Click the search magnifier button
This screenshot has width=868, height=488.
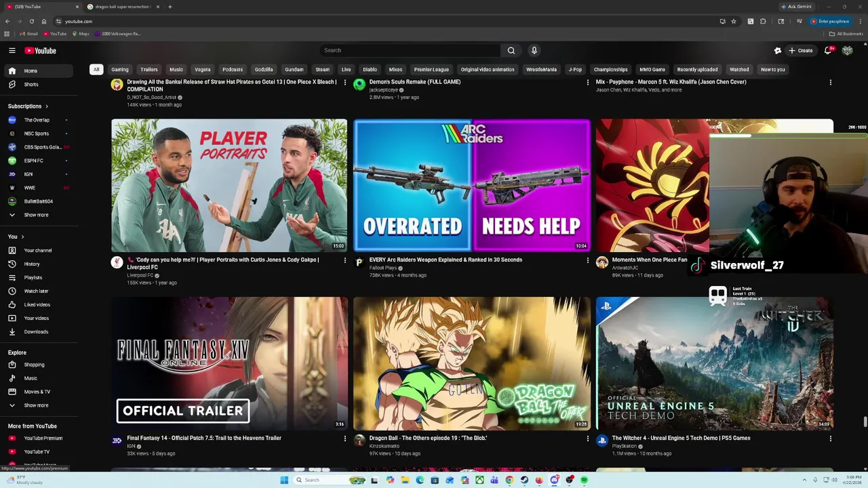point(511,50)
